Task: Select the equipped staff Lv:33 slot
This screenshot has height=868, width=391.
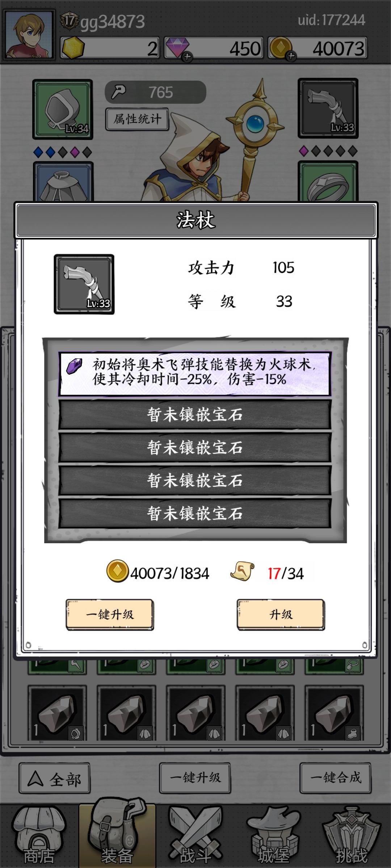Action: click(x=328, y=108)
